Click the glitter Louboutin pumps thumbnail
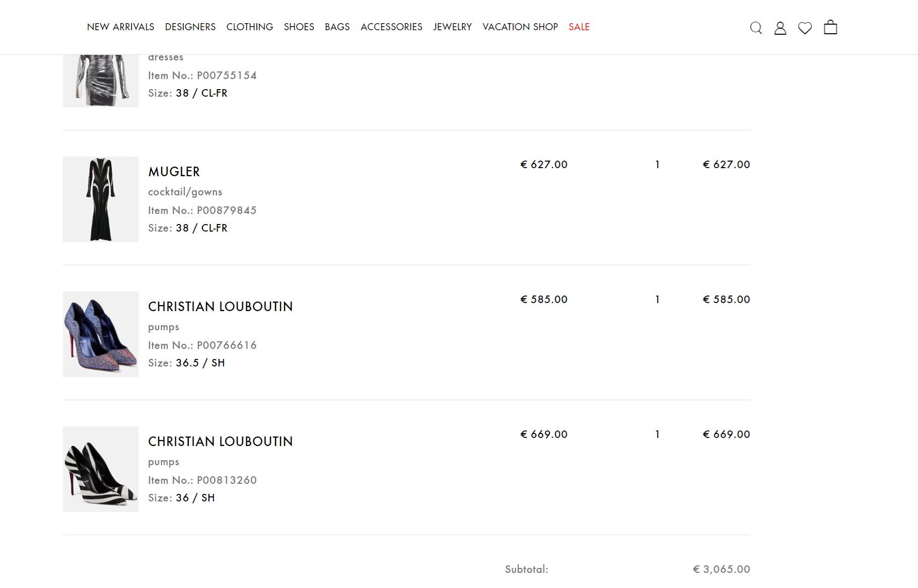The width and height of the screenshot is (918, 588). click(x=101, y=334)
